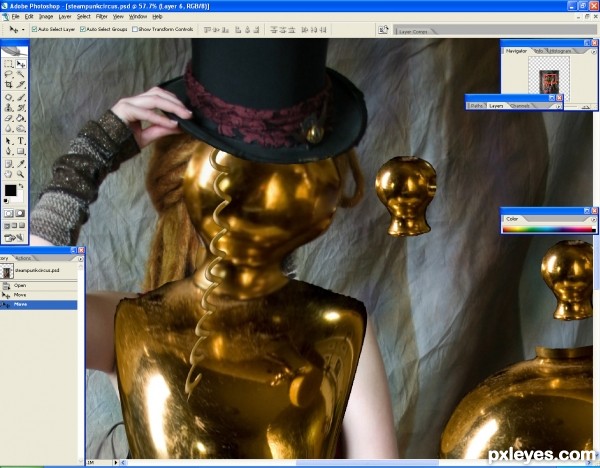This screenshot has height=468, width=600.
Task: Select the Eraser tool
Action: [9, 118]
